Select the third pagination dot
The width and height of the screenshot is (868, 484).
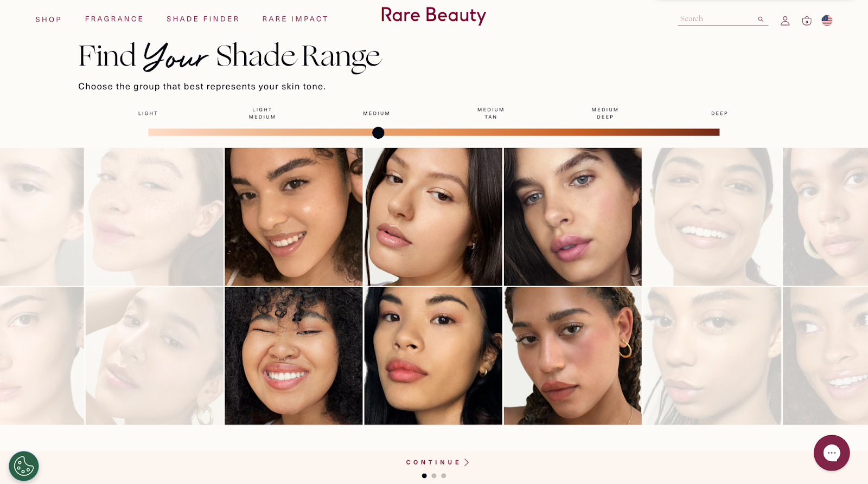point(444,476)
